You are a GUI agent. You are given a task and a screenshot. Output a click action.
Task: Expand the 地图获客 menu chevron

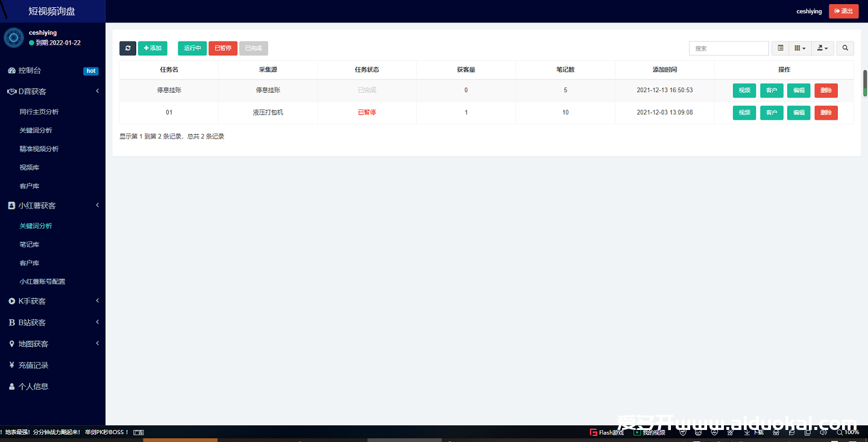point(98,343)
